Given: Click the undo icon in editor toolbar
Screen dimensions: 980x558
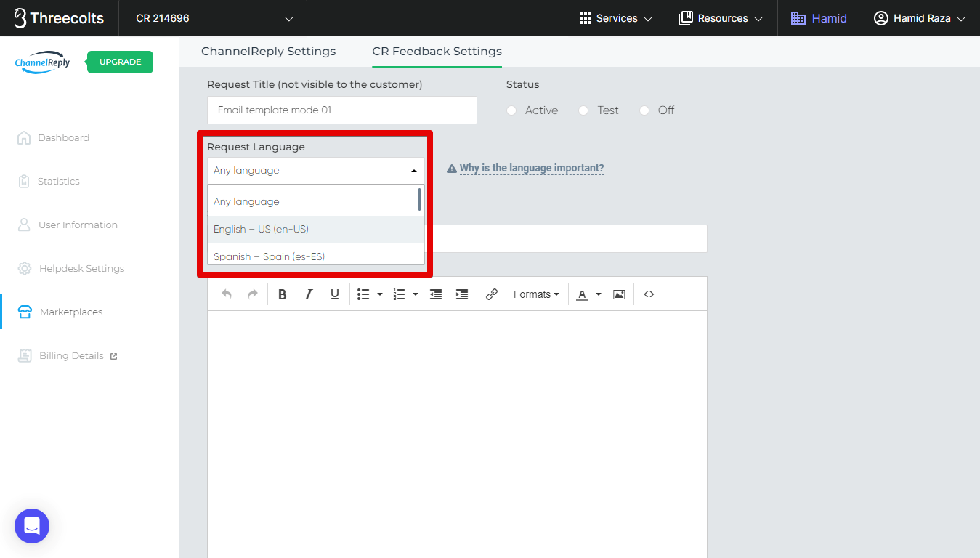Looking at the screenshot, I should click(227, 294).
